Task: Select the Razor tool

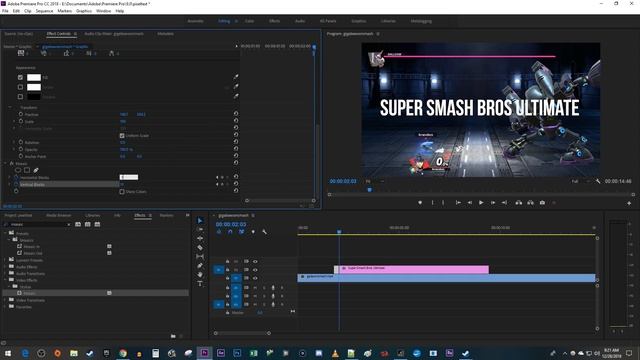Action: point(200,247)
